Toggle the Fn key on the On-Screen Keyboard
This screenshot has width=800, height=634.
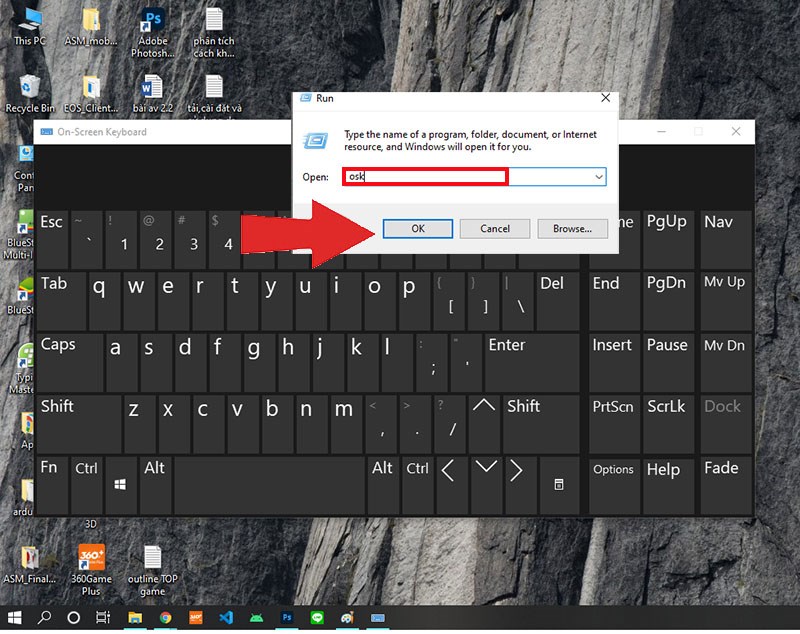(52, 485)
